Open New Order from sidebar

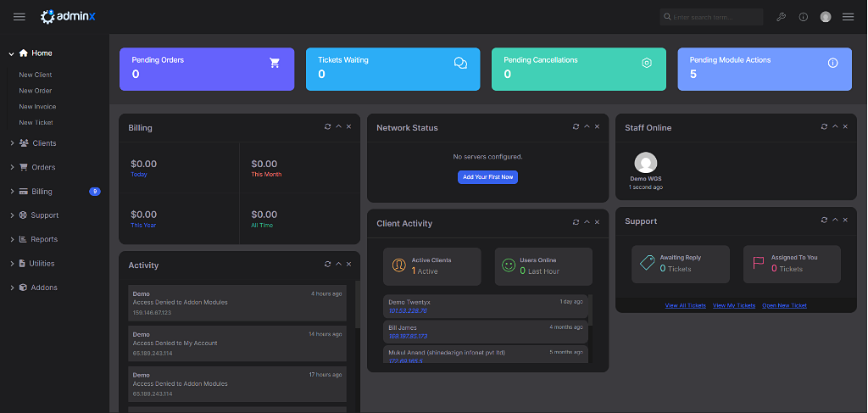(x=36, y=91)
